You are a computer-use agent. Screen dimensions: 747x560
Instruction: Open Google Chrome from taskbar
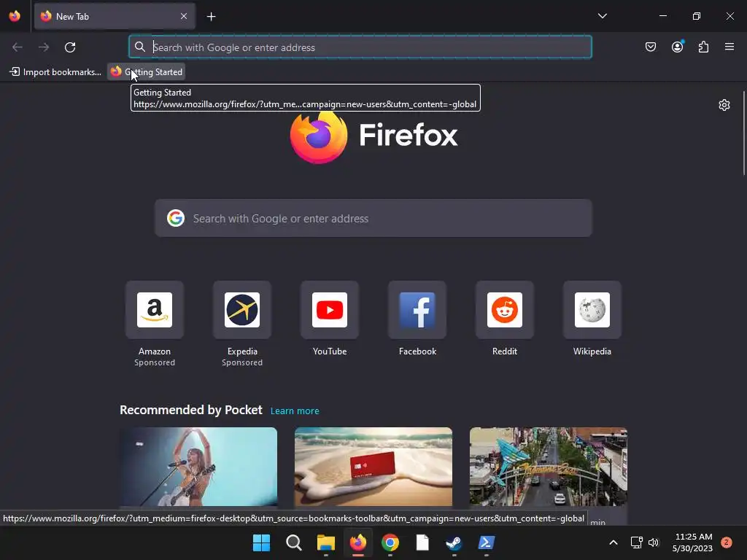pos(390,542)
